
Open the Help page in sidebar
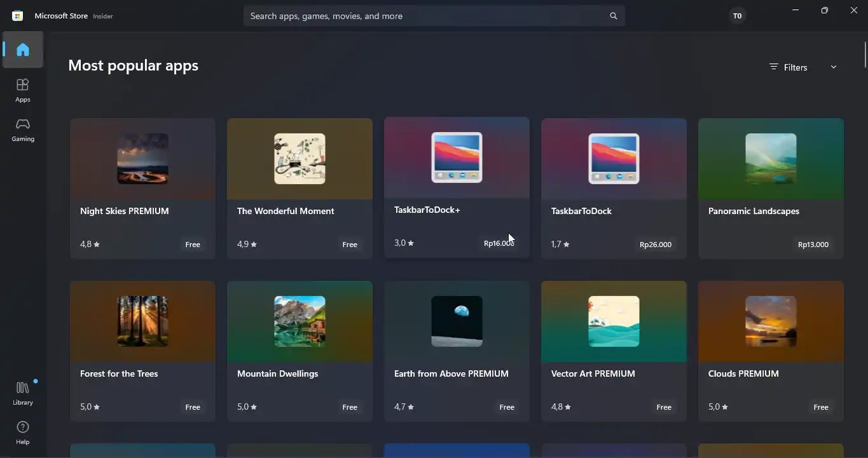tap(23, 432)
